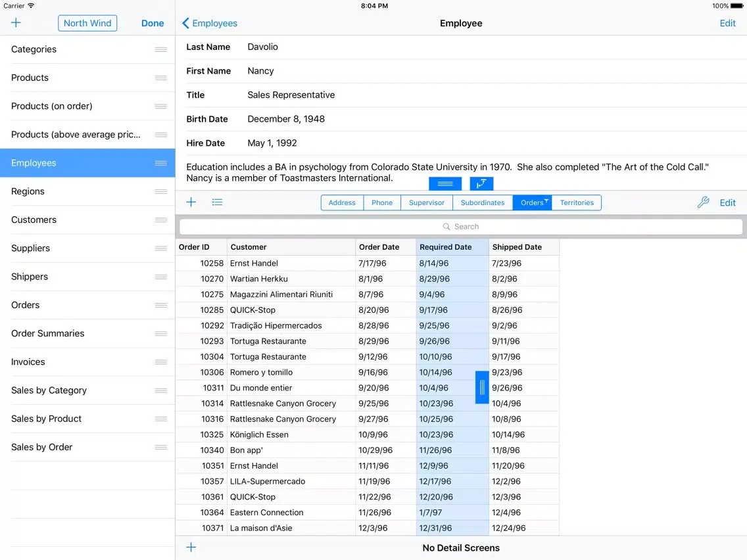The width and height of the screenshot is (747, 560).
Task: Grab the reorder handle for Sales by Order
Action: [160, 447]
